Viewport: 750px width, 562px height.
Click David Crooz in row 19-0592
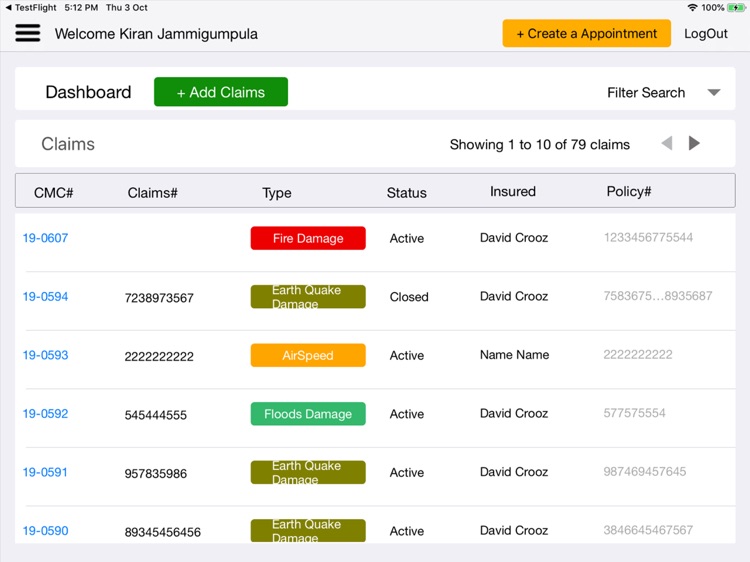tap(514, 413)
